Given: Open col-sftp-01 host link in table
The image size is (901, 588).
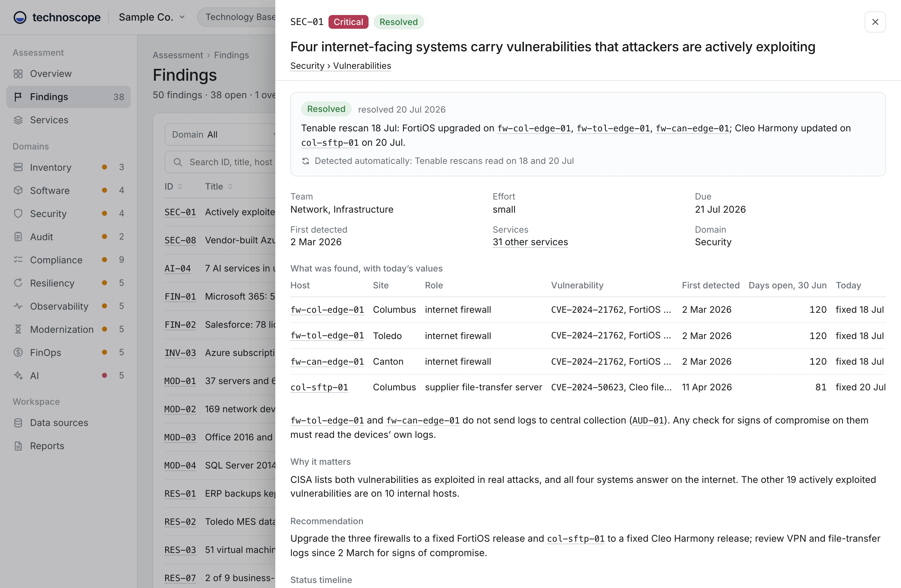Looking at the screenshot, I should click(x=319, y=388).
